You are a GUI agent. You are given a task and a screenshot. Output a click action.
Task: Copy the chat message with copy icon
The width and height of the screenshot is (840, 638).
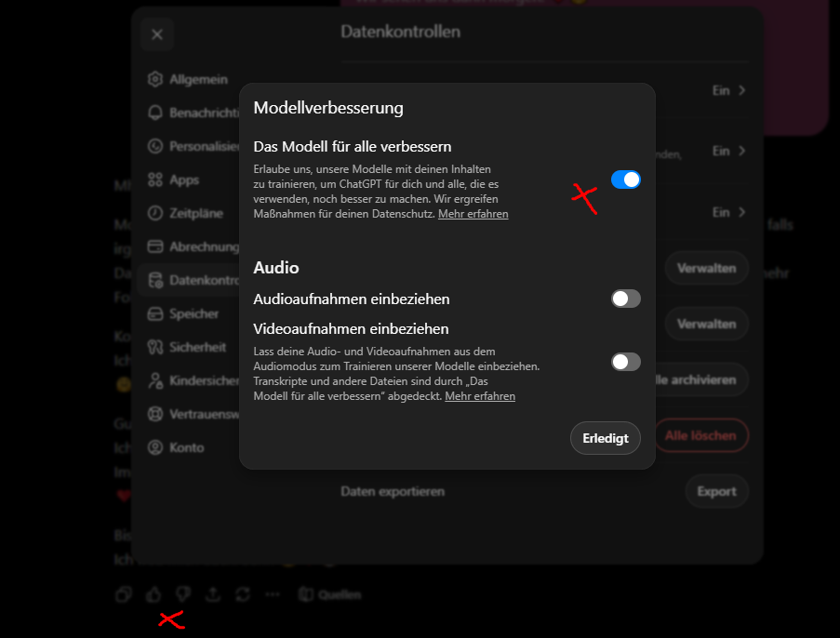[123, 594]
